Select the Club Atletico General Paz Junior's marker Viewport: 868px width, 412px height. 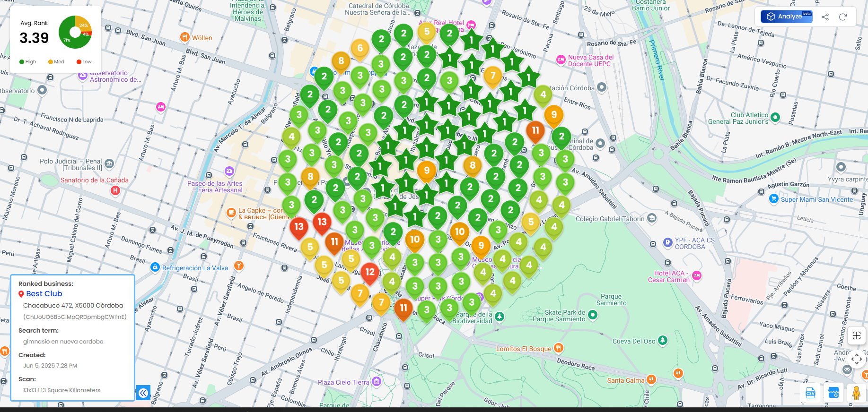[775, 117]
